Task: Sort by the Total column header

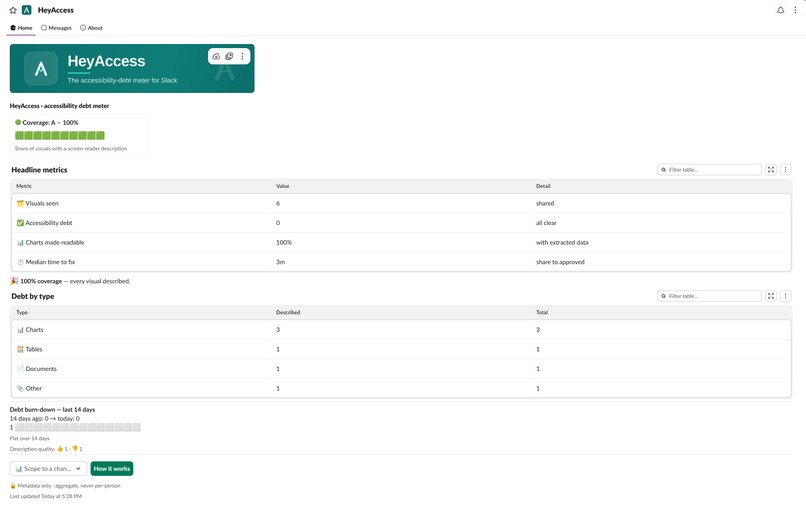Action: 542,313
